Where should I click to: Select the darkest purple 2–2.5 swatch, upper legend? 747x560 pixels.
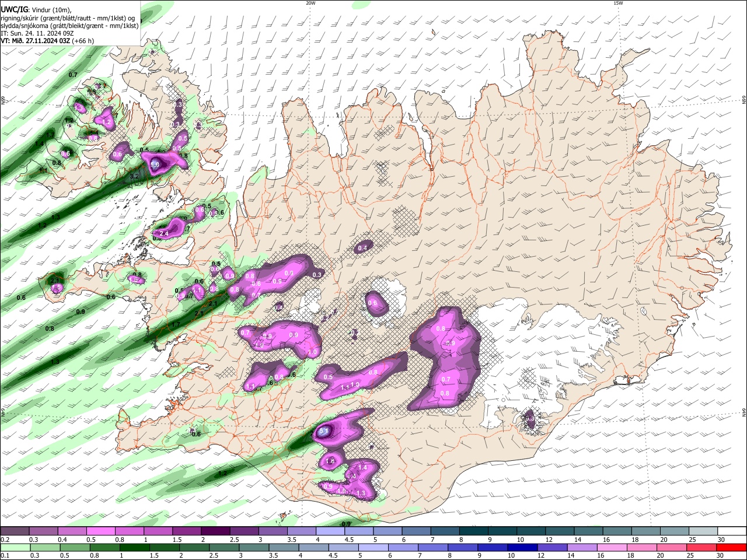(x=215, y=531)
